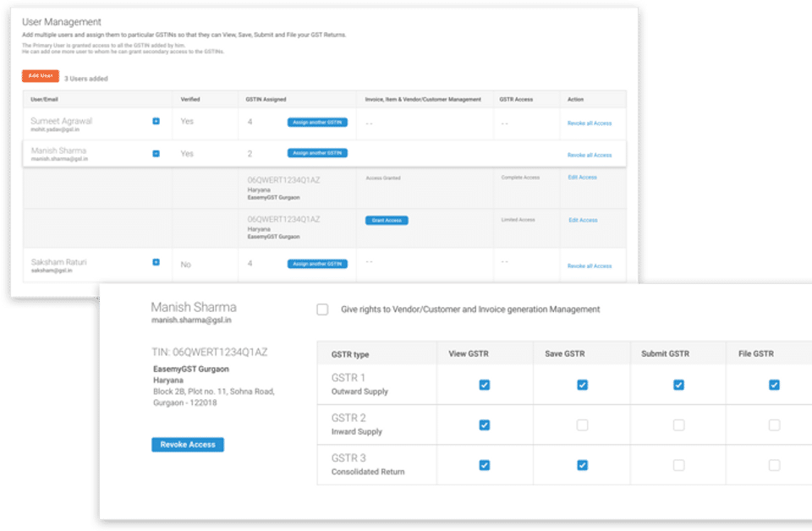
Task: Check Submit GSTR for GSTR 2
Action: click(678, 425)
